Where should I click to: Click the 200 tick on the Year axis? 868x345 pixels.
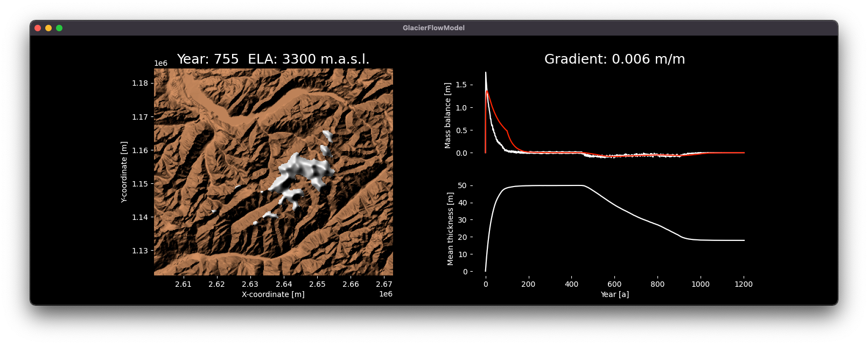(528, 284)
